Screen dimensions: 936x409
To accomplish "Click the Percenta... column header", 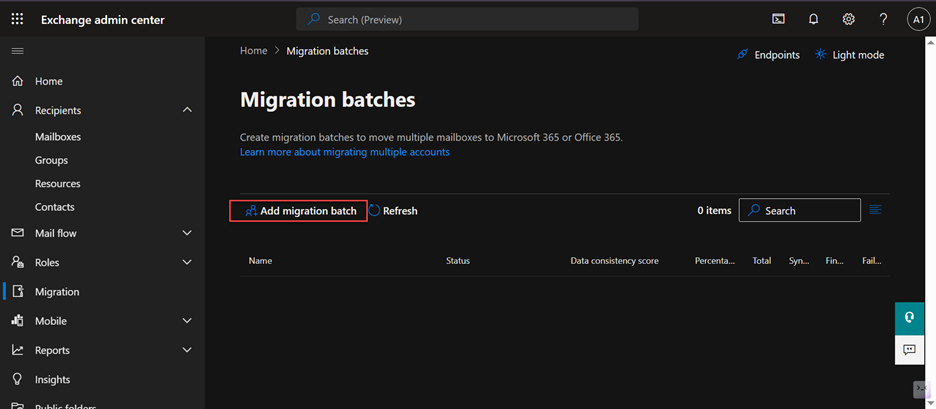I will (715, 261).
